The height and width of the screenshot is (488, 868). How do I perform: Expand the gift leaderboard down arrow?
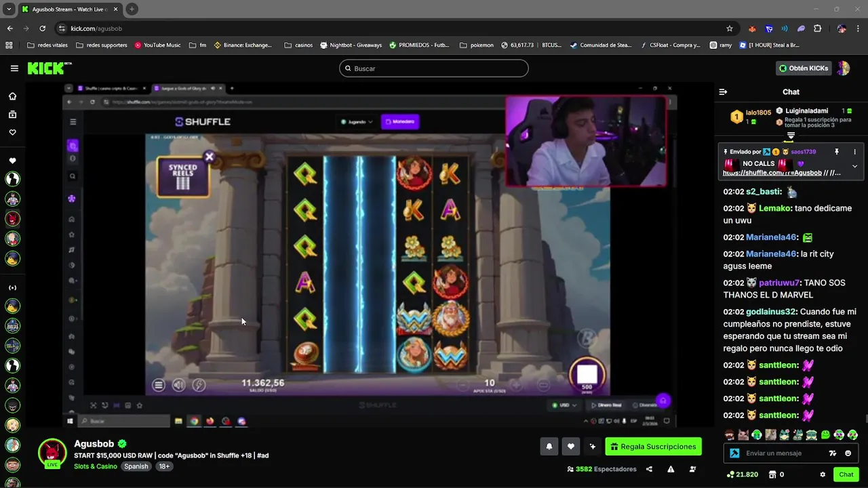791,136
